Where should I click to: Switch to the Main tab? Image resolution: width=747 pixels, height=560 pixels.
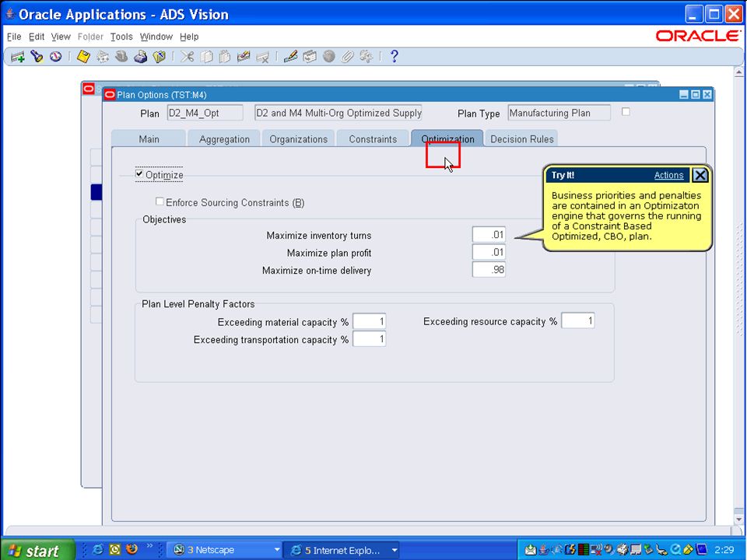pos(149,139)
